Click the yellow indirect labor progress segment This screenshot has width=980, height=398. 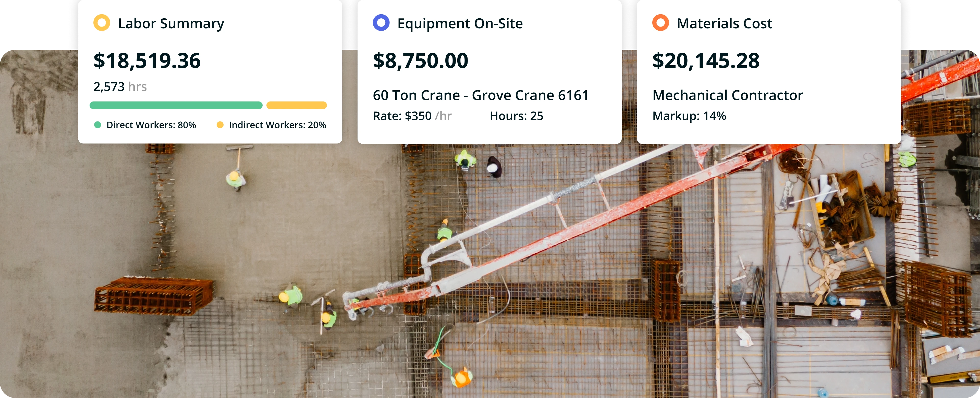pos(296,105)
